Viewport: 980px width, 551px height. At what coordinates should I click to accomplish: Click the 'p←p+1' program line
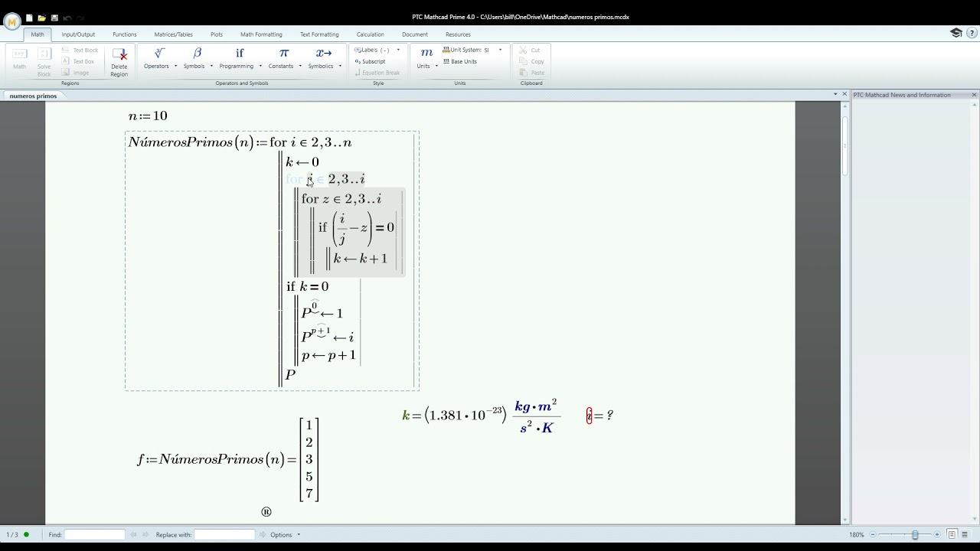[328, 355]
